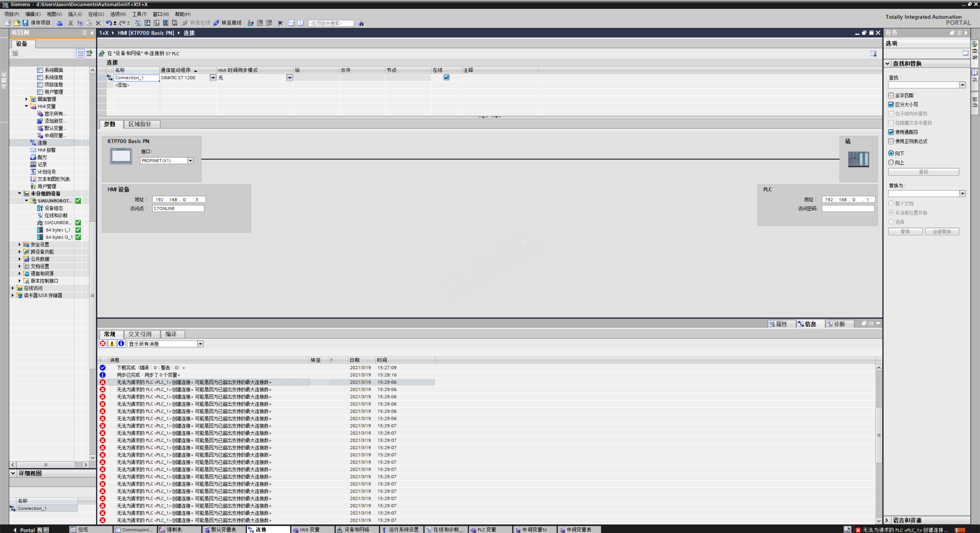Click the split editor horizontally icon

pos(291,23)
